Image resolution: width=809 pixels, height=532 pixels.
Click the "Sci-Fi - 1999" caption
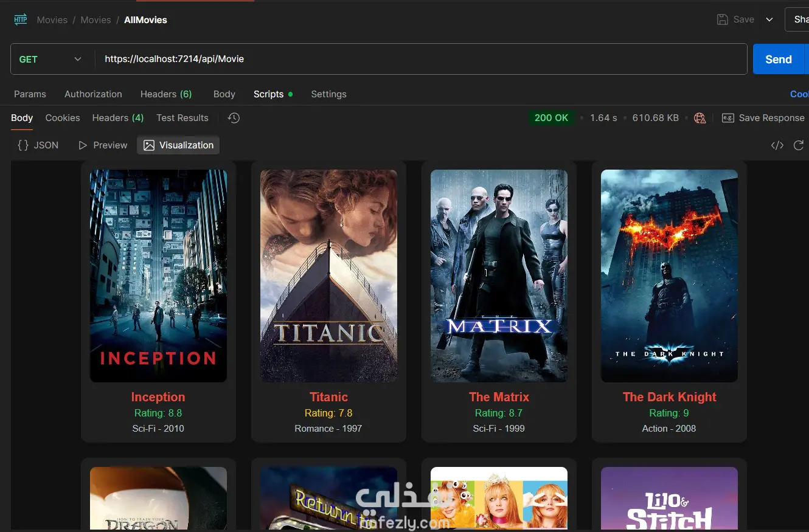[x=499, y=429]
